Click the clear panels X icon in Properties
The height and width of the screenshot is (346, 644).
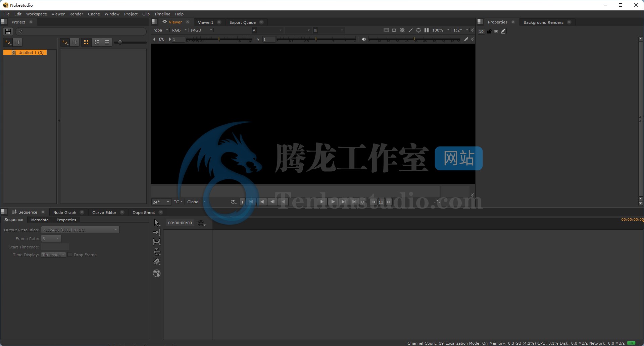point(496,31)
